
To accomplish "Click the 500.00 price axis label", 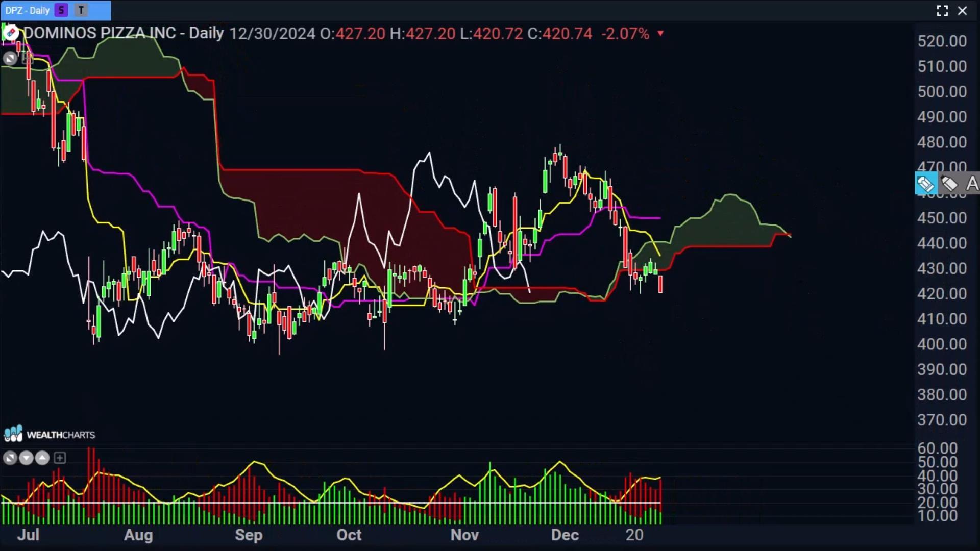I will [942, 92].
